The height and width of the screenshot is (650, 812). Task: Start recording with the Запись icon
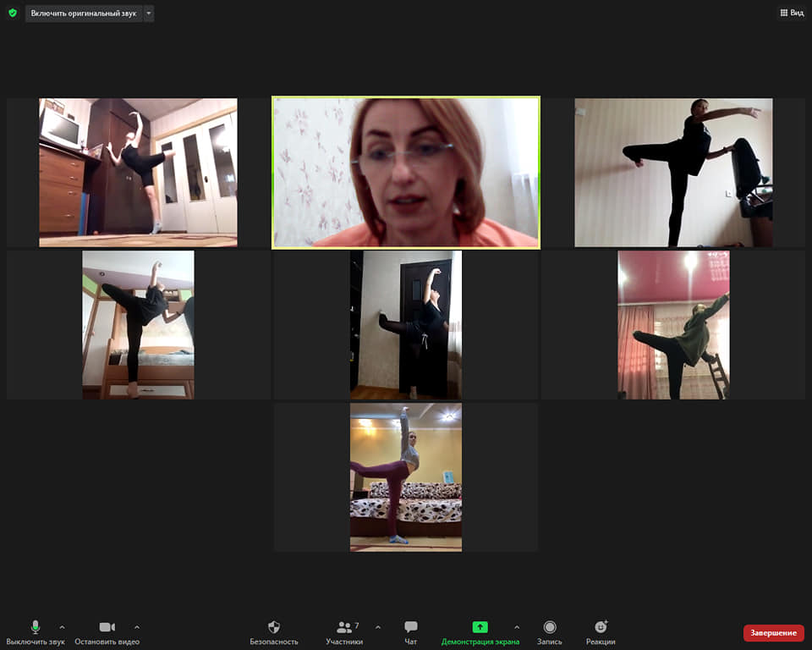point(549,627)
